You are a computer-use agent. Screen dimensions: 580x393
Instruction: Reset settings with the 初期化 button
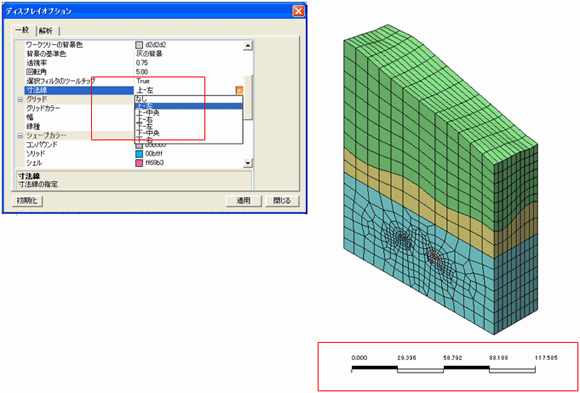[x=28, y=201]
